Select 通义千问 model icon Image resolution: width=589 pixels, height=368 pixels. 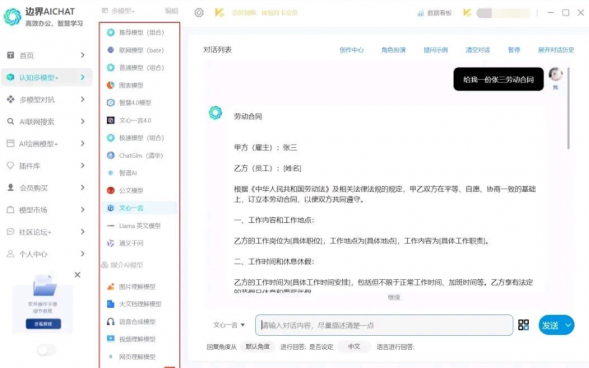click(x=110, y=243)
